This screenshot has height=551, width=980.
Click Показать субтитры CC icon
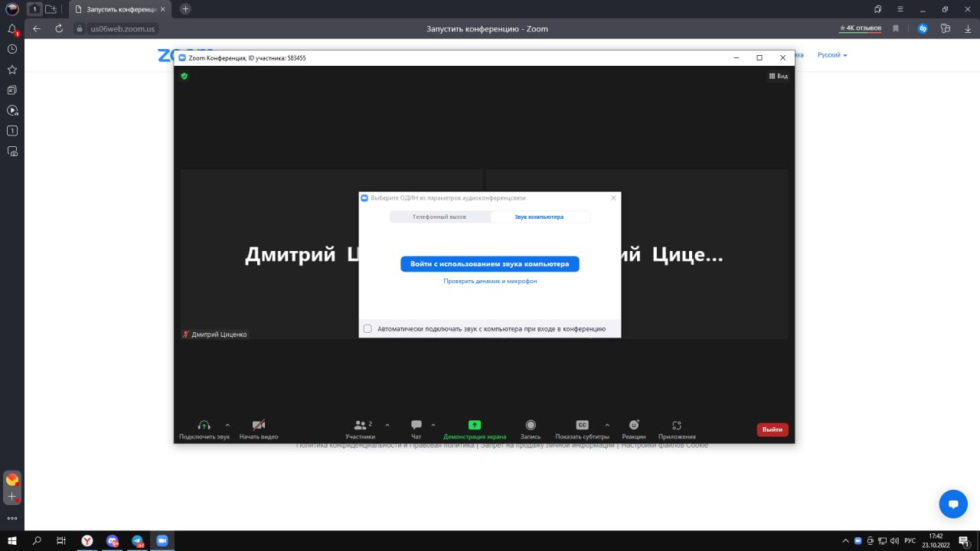pos(583,425)
